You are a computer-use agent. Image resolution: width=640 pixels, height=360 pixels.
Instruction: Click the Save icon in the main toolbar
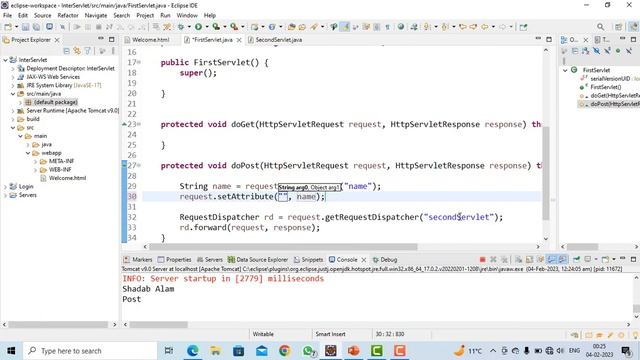pyautogui.click(x=25, y=27)
